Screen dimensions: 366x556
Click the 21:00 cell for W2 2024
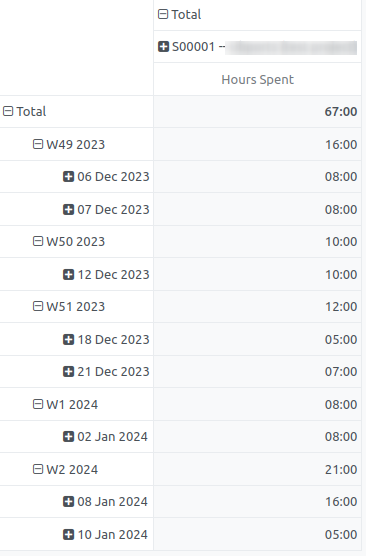click(257, 469)
